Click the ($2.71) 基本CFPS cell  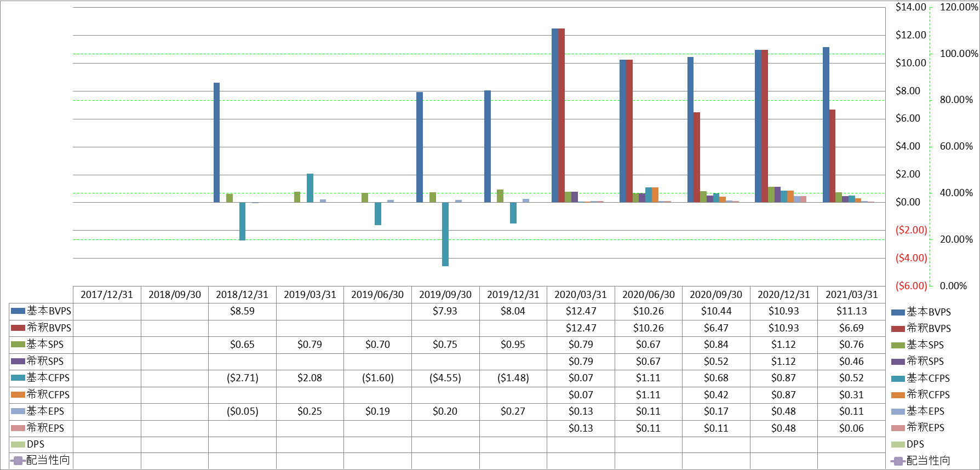242,377
